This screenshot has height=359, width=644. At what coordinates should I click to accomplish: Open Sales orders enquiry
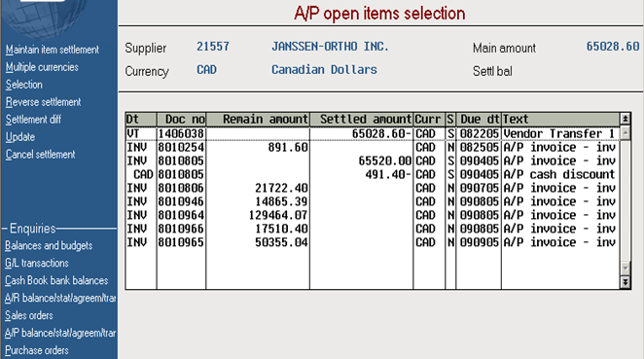click(29, 315)
